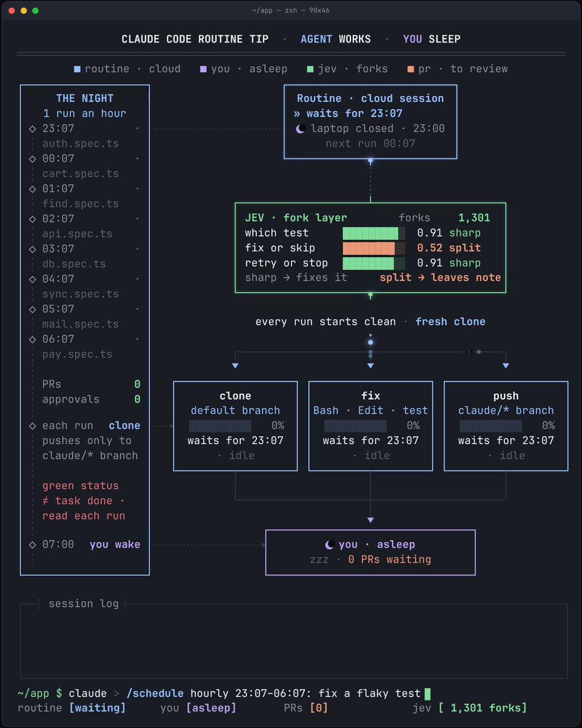The width and height of the screenshot is (582, 728).
Task: Click the split → leaves note text
Action: [441, 278]
